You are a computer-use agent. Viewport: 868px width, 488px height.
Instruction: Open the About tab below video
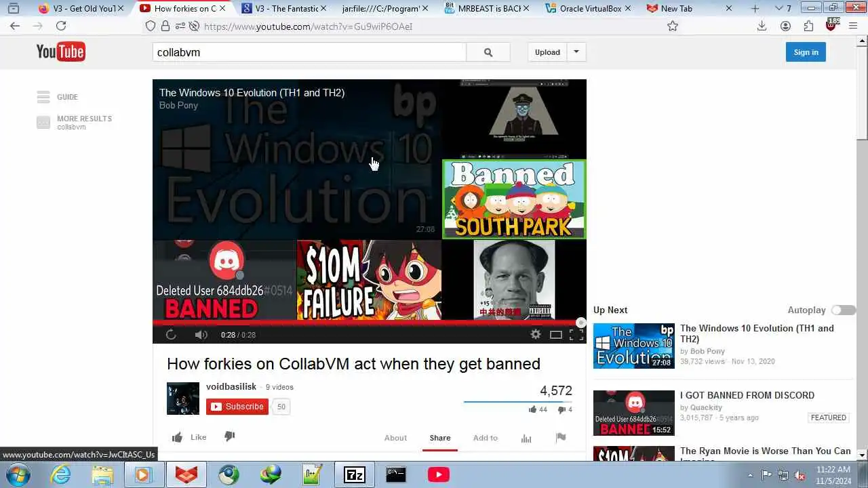click(395, 438)
